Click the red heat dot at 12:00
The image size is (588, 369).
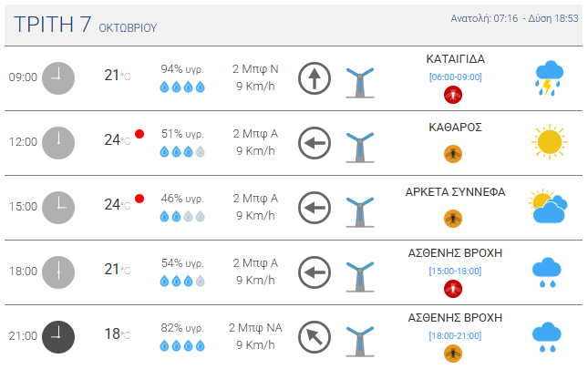tap(139, 134)
